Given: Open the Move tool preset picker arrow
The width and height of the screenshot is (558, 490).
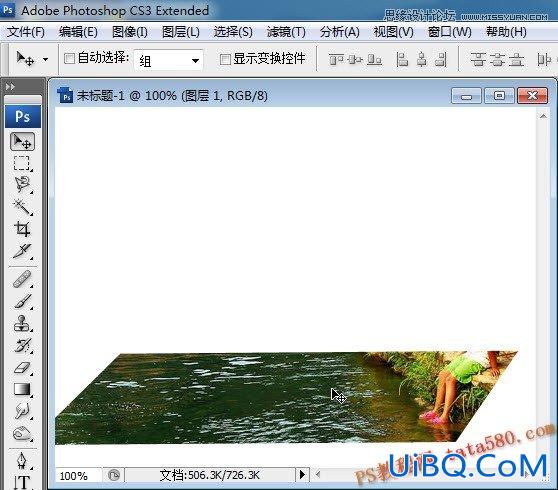Looking at the screenshot, I should tap(45, 59).
